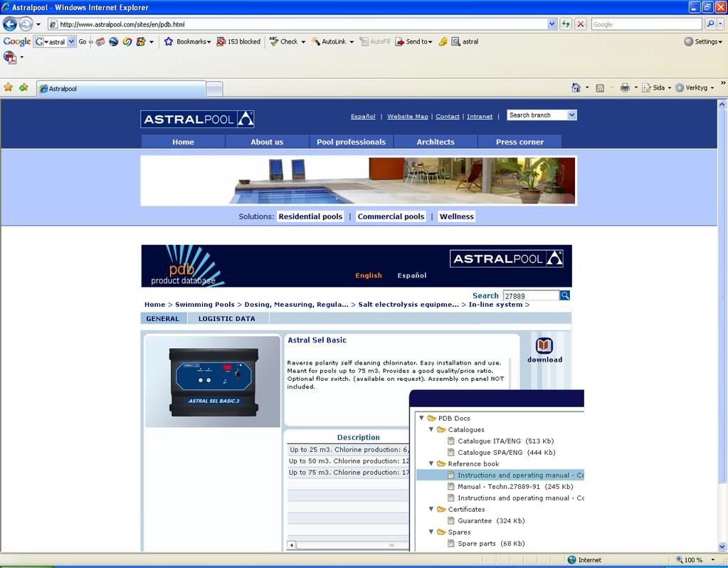
Task: Click the download book icon
Action: point(544,346)
